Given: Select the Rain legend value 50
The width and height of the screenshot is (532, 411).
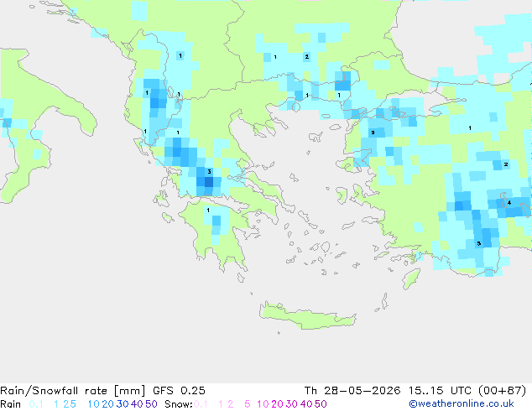Looking at the screenshot, I should point(151,404).
